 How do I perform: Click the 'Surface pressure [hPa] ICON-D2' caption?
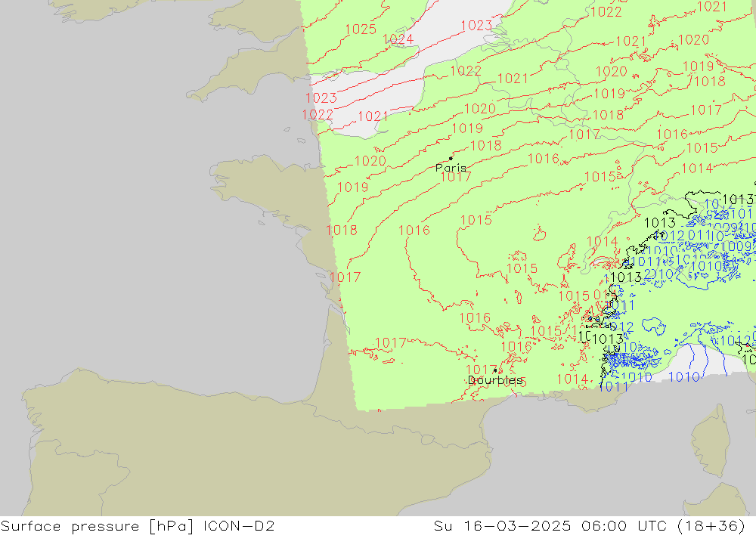point(138,526)
